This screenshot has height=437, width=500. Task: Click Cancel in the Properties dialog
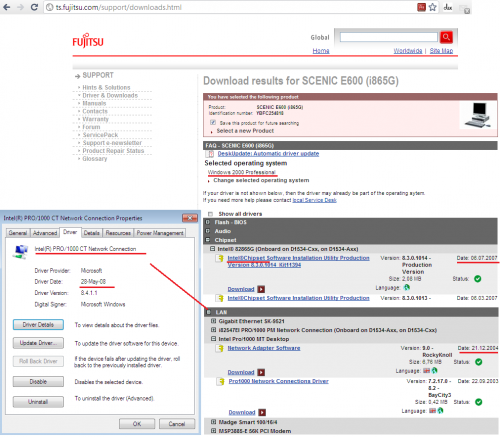click(x=177, y=424)
